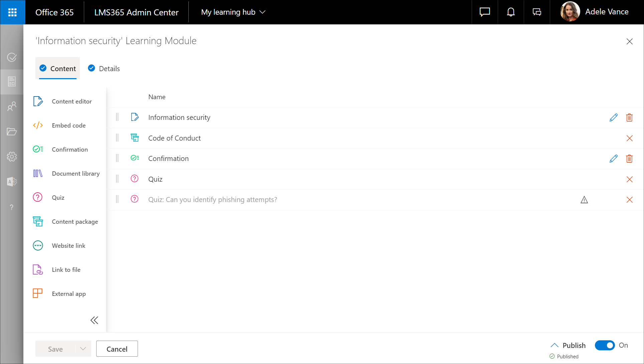Add Document library content type

(75, 174)
